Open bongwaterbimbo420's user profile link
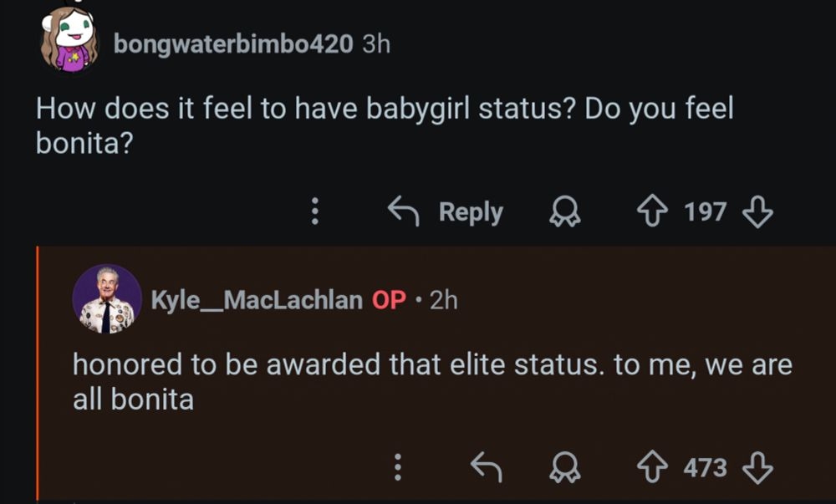The height and width of the screenshot is (504, 836). tap(233, 43)
